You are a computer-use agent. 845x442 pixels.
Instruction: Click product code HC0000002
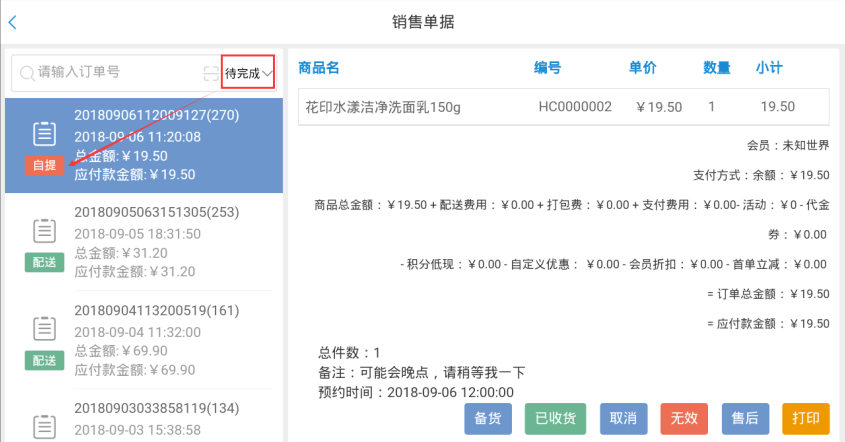[575, 107]
